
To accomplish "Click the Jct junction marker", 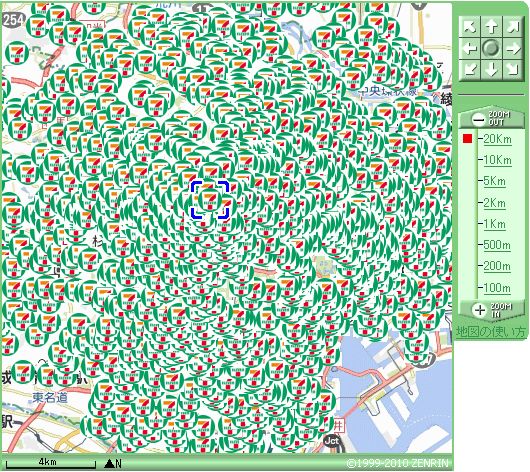I will pyautogui.click(x=332, y=441).
